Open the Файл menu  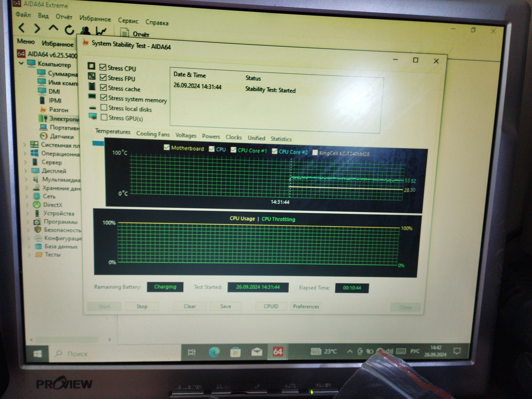click(23, 15)
